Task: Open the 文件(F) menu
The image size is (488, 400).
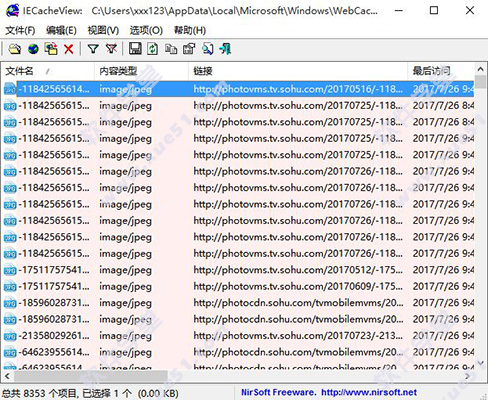Action: 20,31
